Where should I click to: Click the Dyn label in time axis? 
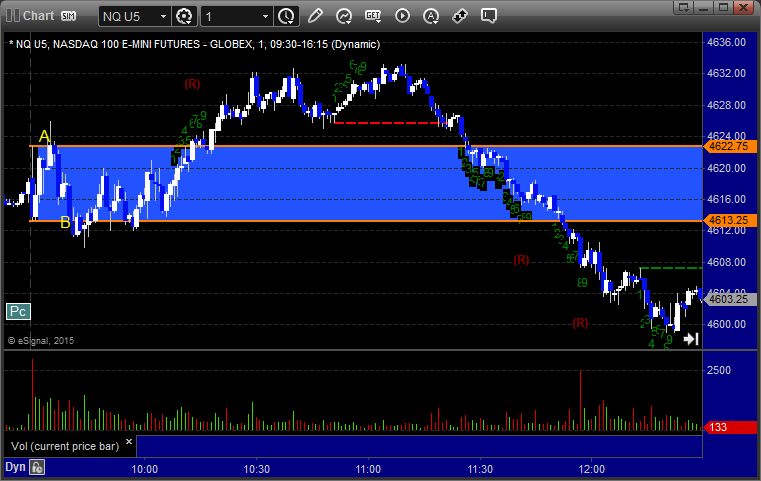15,467
